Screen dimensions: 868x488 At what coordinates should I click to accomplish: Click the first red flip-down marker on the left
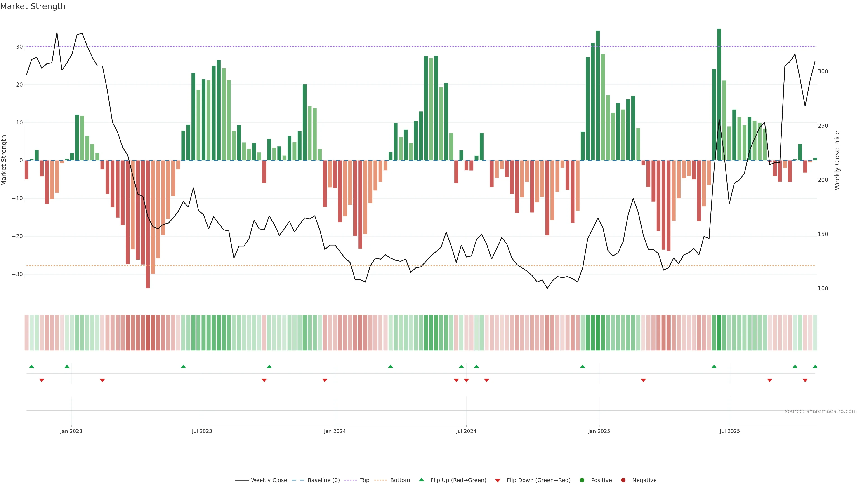pyautogui.click(x=42, y=380)
